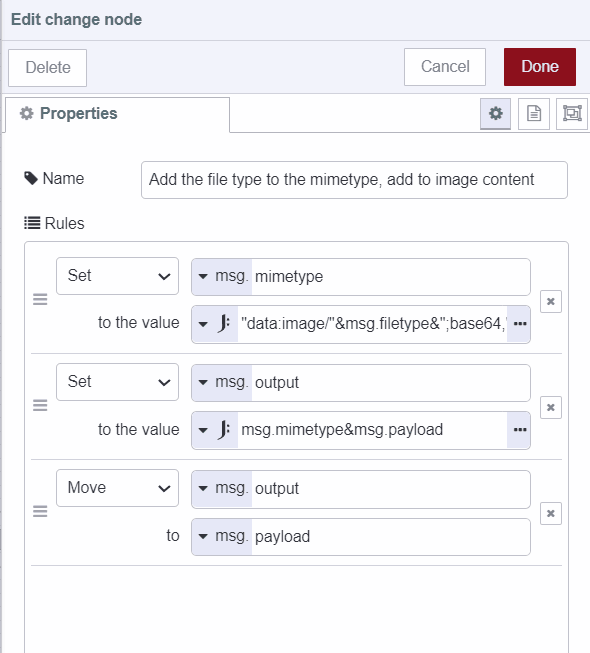Edit the node Name field

click(354, 180)
